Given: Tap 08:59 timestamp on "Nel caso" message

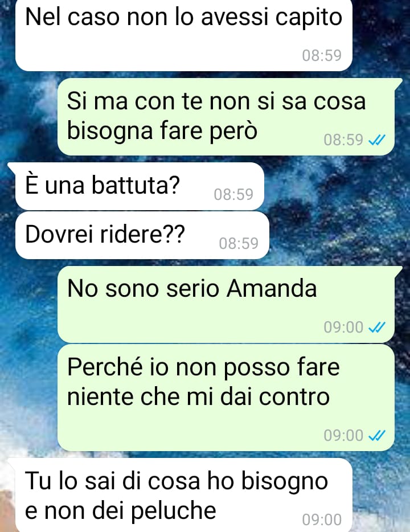Looking at the screenshot, I should point(322,55).
